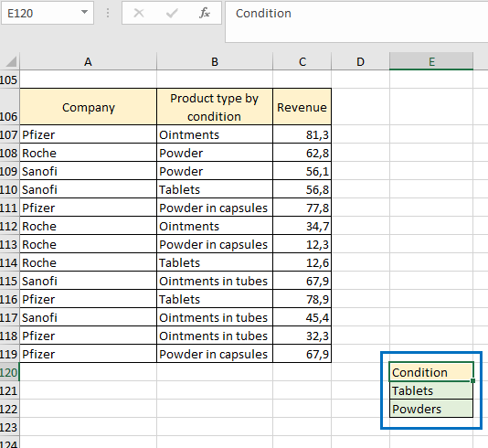Screen dimensions: 488x448
Task: Click revenue value 56,1
Action: coord(302,171)
